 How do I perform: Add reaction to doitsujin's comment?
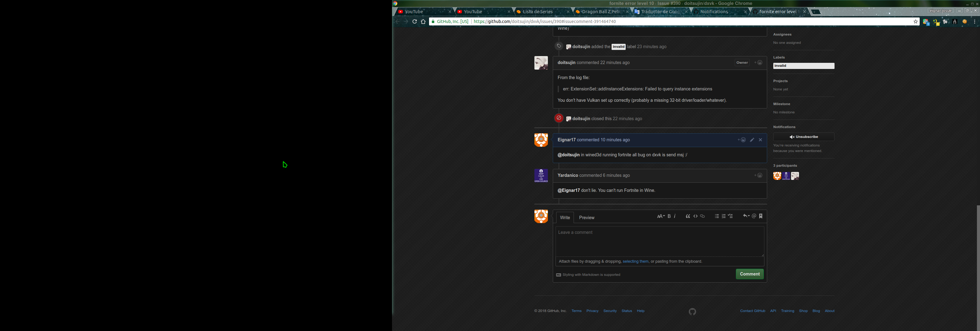click(x=758, y=63)
